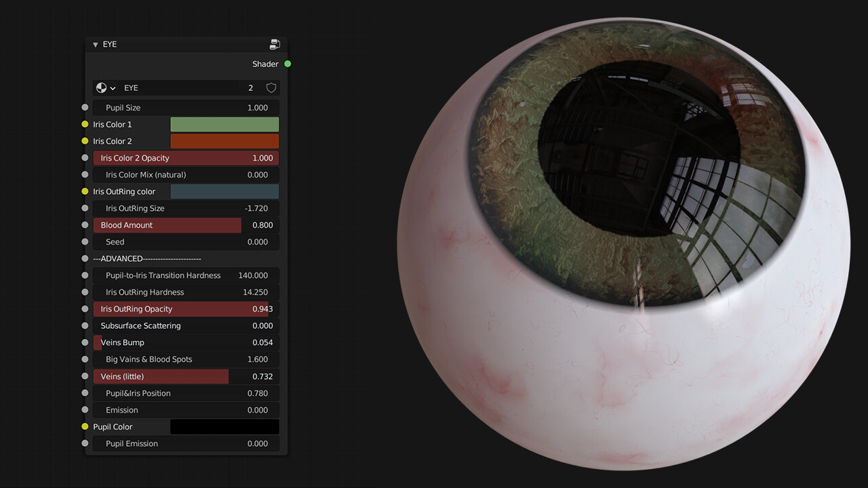Image resolution: width=868 pixels, height=488 pixels.
Task: Open the Iris OutRing color swatch
Action: pyautogui.click(x=224, y=191)
